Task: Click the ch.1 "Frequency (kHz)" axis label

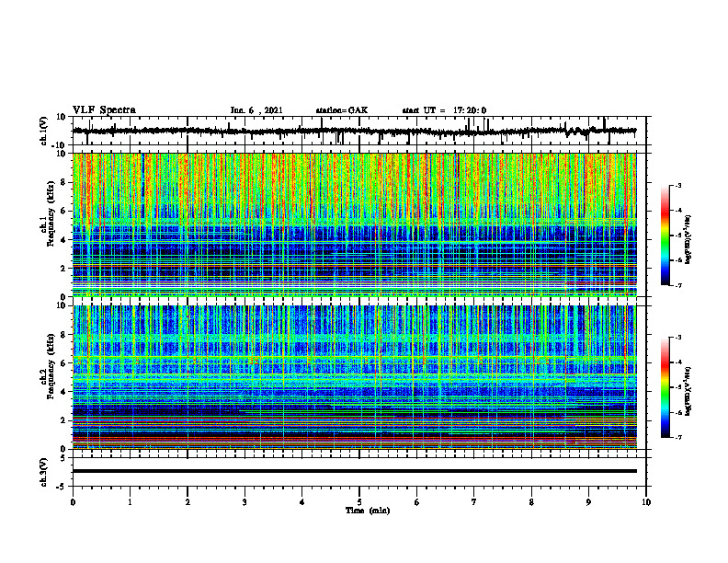Action: coord(51,213)
